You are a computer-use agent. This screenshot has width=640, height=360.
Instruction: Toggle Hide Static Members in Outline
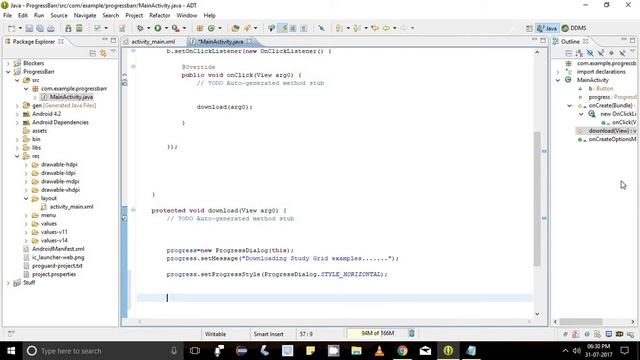click(x=601, y=53)
